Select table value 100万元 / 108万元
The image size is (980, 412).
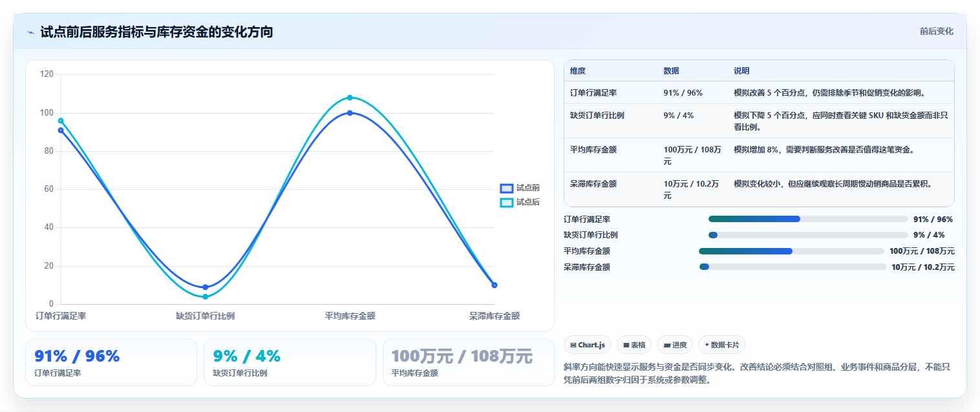click(x=692, y=155)
